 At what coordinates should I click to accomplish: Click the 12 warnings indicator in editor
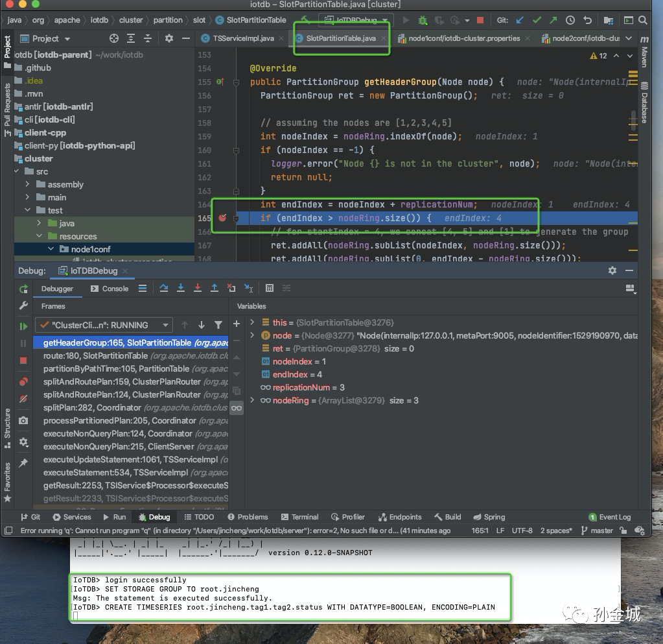coord(598,56)
